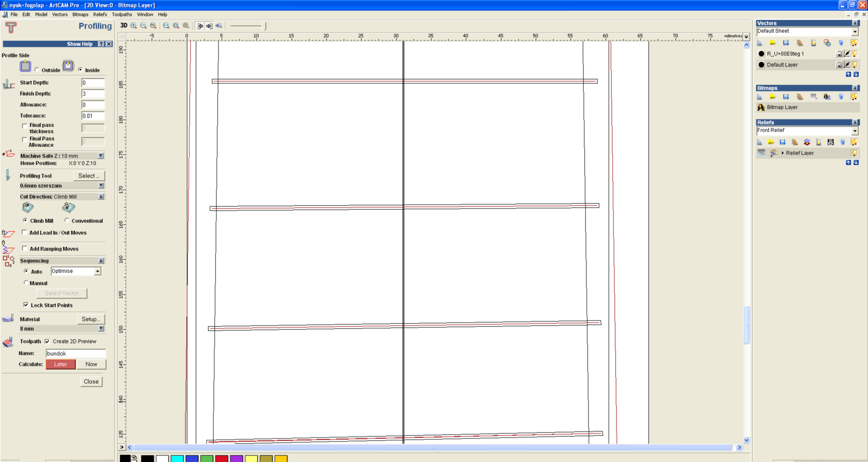Open the Reliefs menu
The height and width of the screenshot is (462, 868).
pyautogui.click(x=100, y=14)
